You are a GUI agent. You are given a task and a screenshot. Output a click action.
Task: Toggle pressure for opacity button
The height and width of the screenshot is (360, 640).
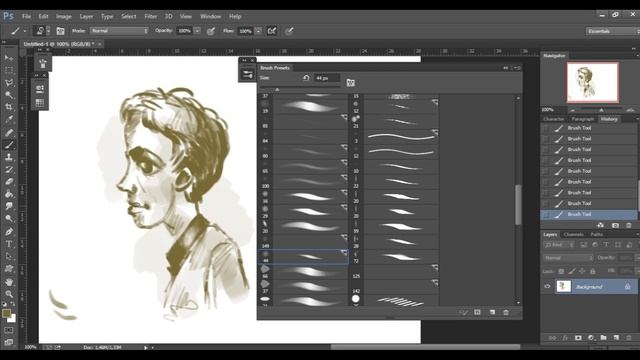pyautogui.click(x=211, y=31)
